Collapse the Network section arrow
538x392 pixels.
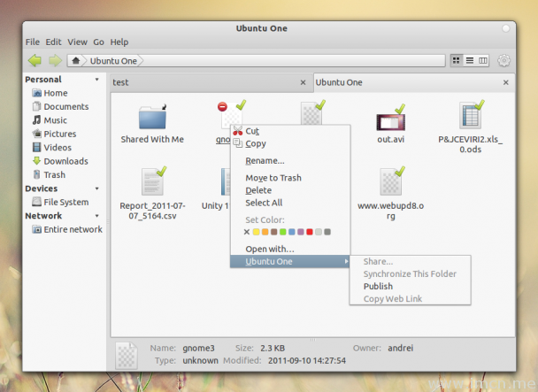point(97,216)
